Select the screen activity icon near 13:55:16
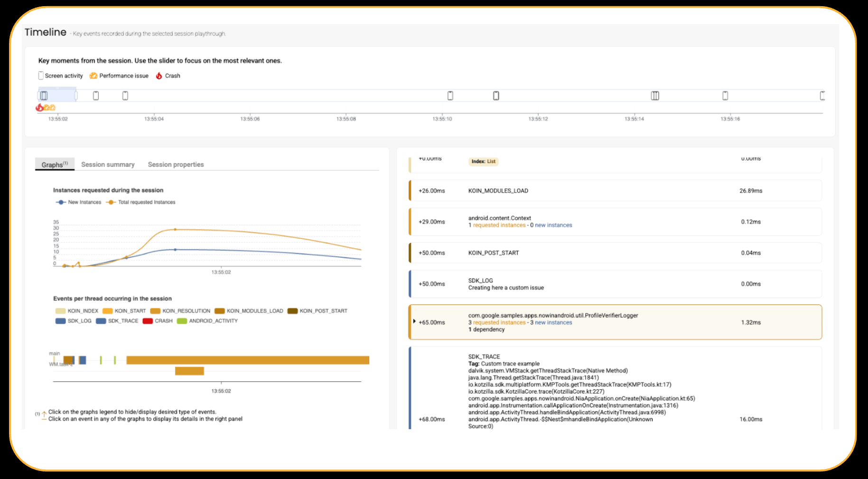The height and width of the screenshot is (479, 868). [725, 96]
